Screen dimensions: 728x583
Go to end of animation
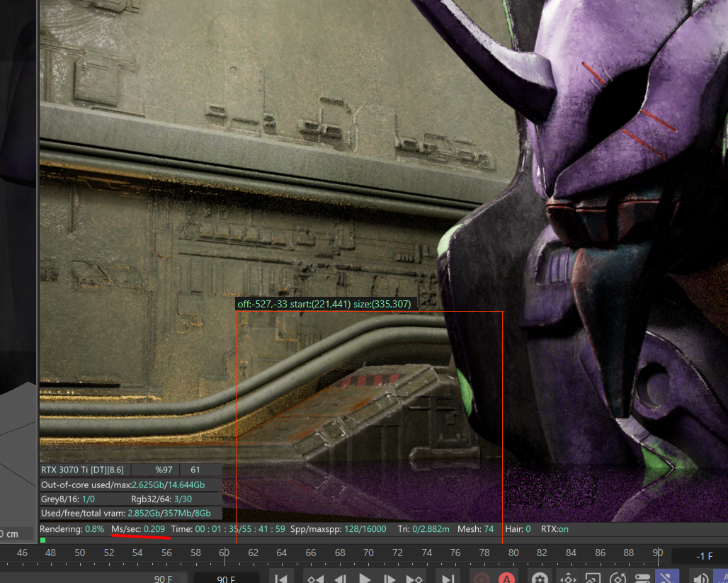[448, 578]
